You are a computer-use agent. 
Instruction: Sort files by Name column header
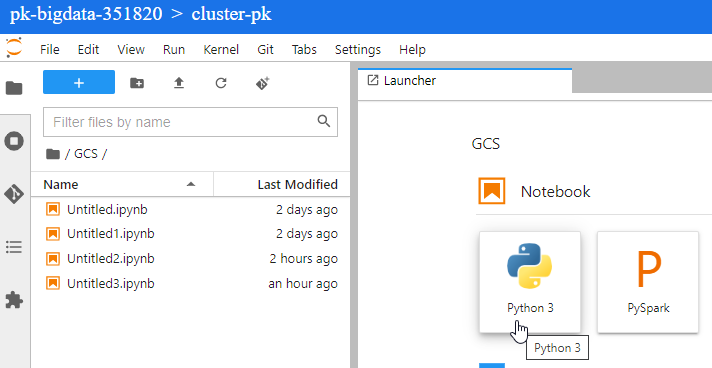(x=122, y=184)
